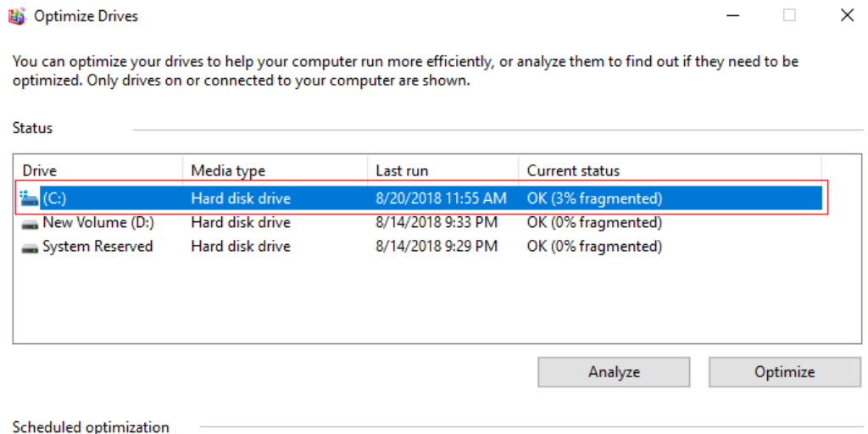Click the (C:) drive icon
The width and height of the screenshot is (868, 434).
click(x=30, y=199)
